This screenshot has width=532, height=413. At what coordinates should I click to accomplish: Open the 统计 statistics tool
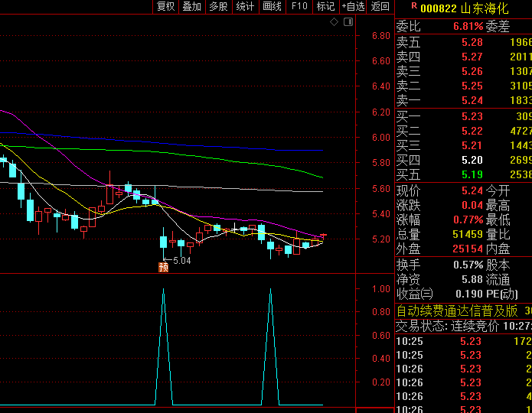245,7
